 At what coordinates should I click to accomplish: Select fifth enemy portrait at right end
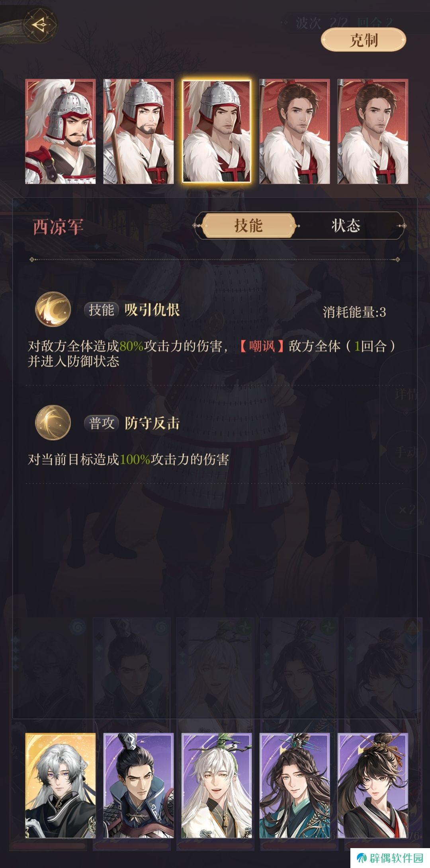coord(373,131)
